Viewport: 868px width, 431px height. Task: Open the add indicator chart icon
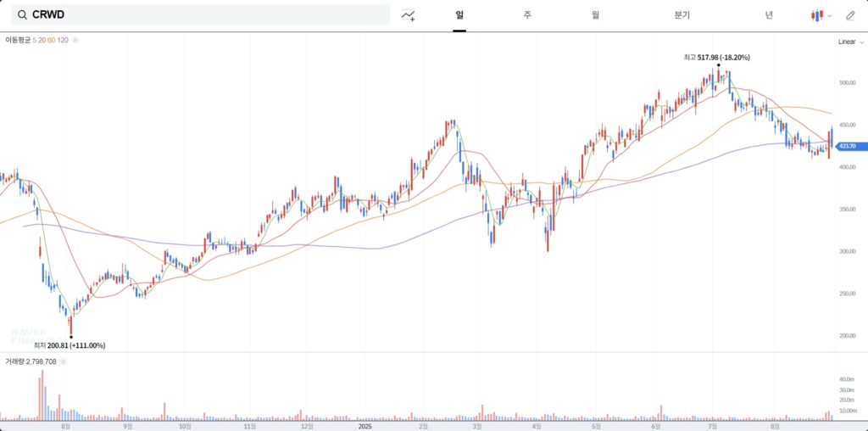[x=409, y=15]
